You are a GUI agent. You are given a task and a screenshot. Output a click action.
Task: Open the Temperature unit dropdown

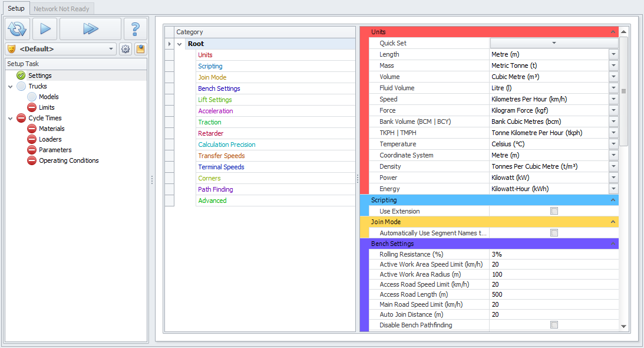coord(613,144)
